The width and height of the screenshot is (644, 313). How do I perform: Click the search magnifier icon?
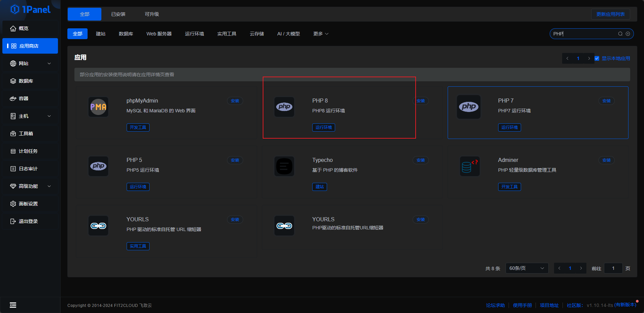(x=620, y=34)
